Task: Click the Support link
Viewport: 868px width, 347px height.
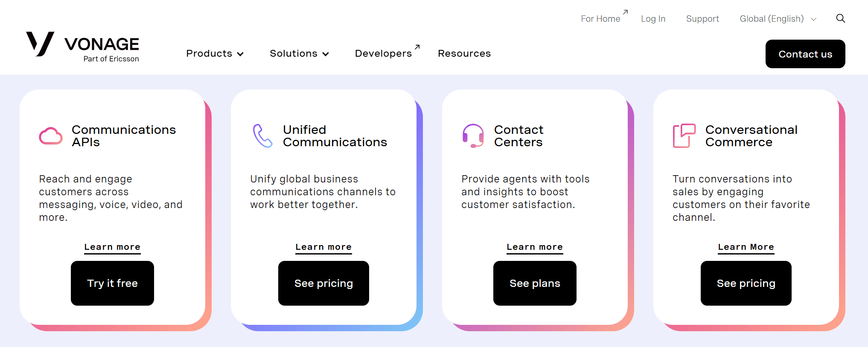Action: [x=702, y=19]
